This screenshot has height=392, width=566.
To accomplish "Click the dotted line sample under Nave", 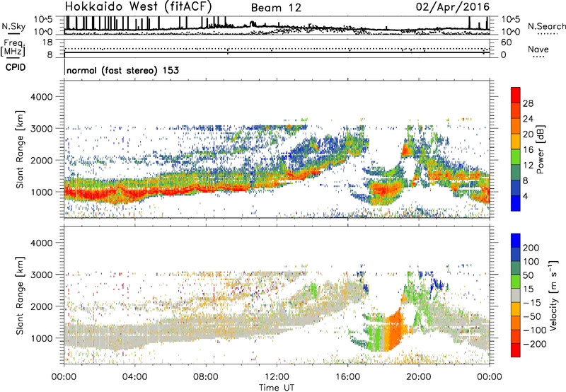I will point(538,57).
